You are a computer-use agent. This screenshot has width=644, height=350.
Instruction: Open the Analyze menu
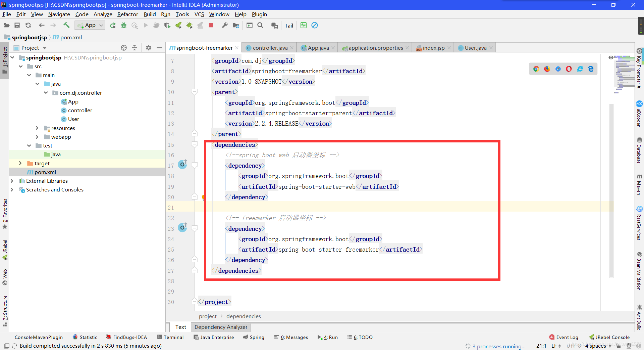[x=103, y=14]
